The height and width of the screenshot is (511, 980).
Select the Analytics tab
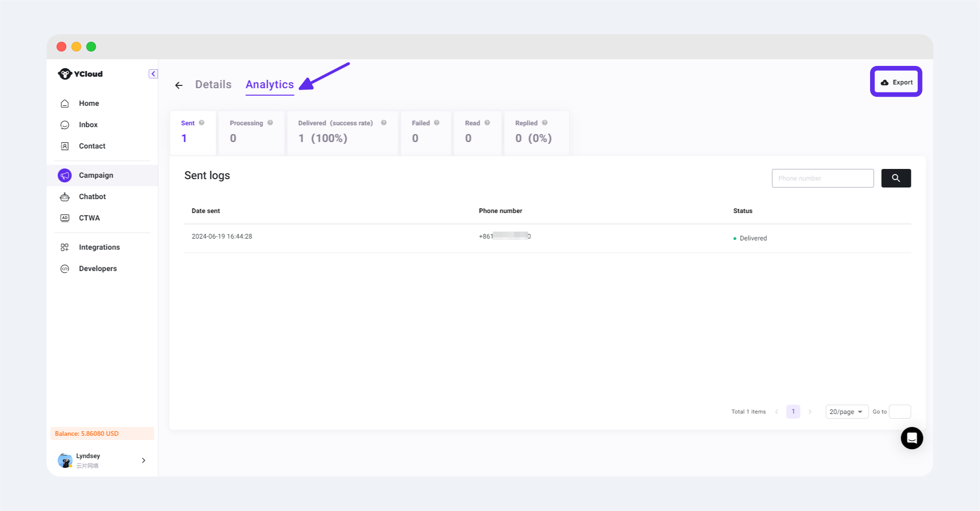[269, 84]
